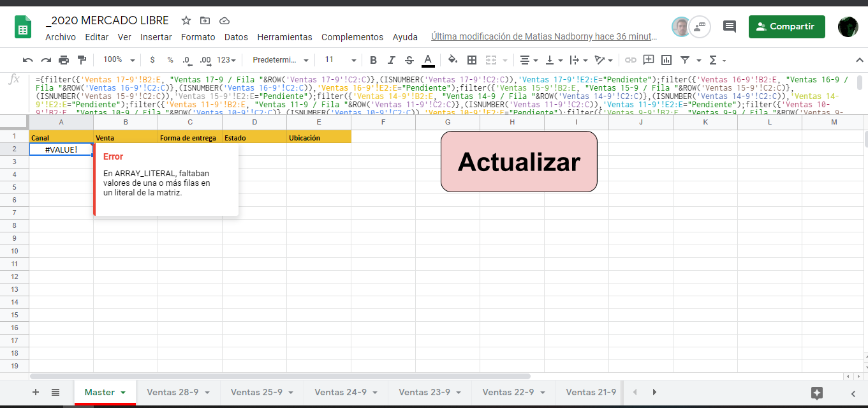The image size is (868, 408).
Task: Toggle strikethrough formatting
Action: [409, 60]
